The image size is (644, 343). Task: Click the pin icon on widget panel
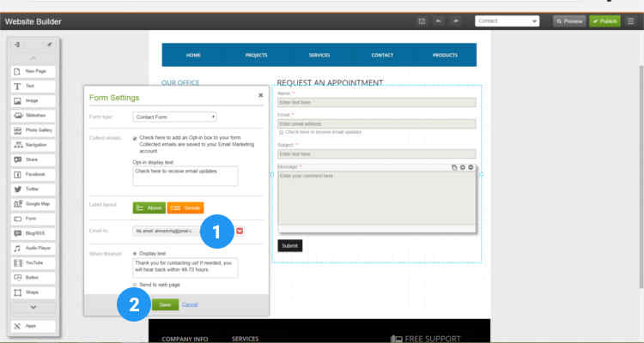(49, 45)
